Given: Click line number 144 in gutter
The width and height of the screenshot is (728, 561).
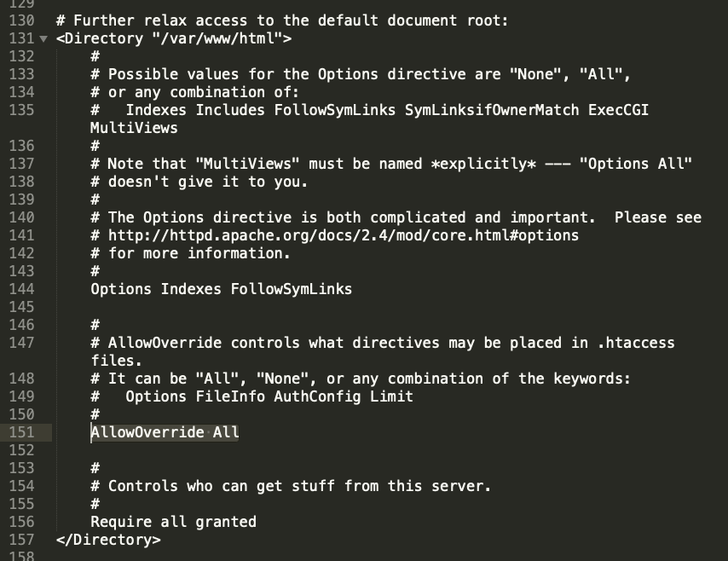Looking at the screenshot, I should 21,289.
